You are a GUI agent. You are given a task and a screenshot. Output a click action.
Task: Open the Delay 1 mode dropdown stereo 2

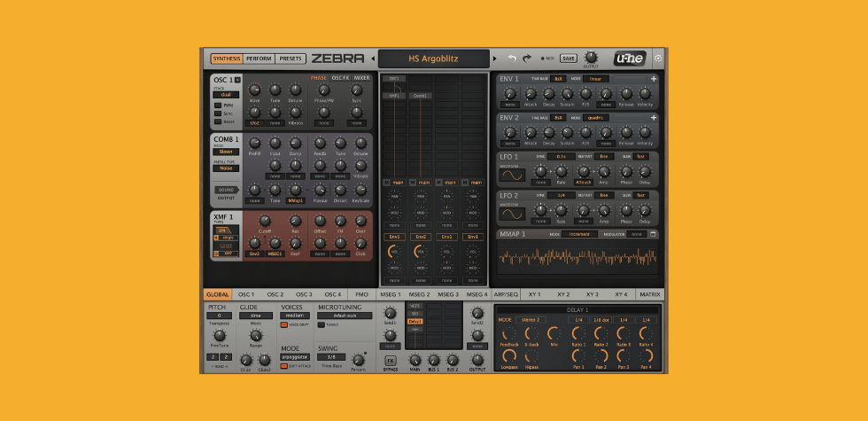tap(531, 319)
